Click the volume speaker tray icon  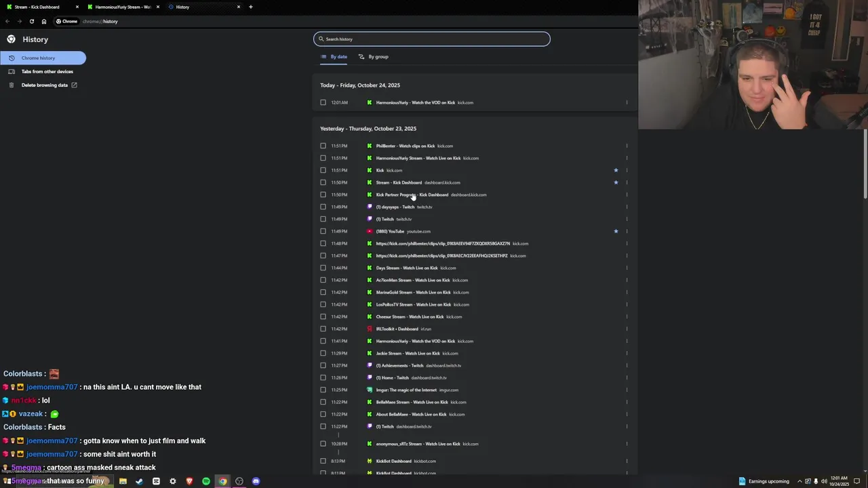[824, 481]
